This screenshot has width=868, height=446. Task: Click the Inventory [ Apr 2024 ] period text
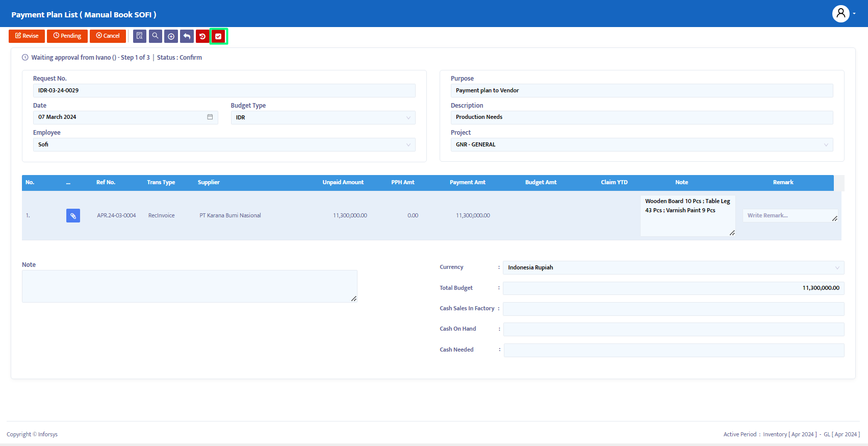click(790, 434)
